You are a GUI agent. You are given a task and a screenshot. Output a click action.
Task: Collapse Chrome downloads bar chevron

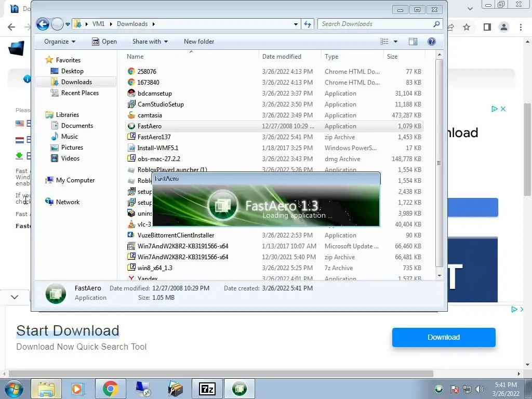[x=14, y=297]
